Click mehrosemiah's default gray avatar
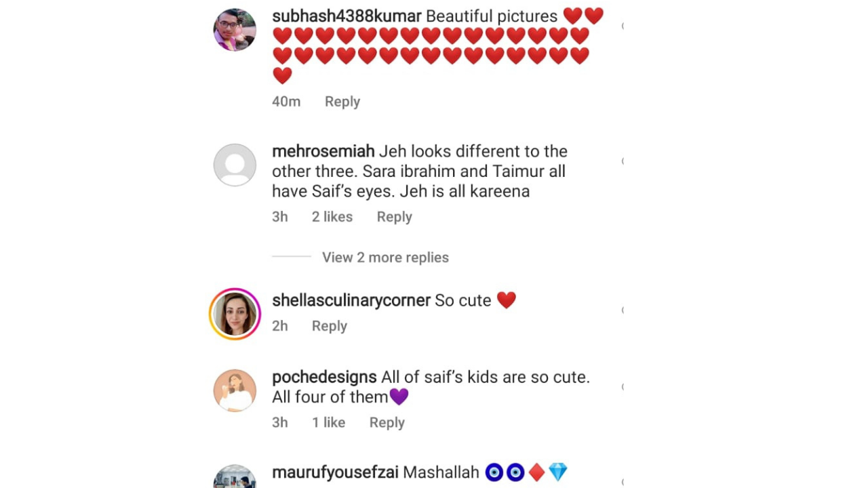This screenshot has height=488, width=868. point(235,165)
